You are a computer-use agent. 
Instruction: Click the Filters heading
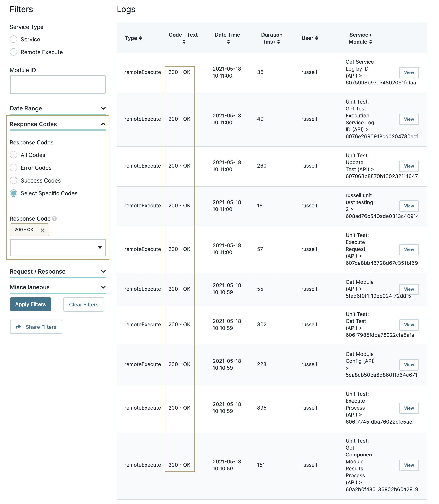click(21, 9)
